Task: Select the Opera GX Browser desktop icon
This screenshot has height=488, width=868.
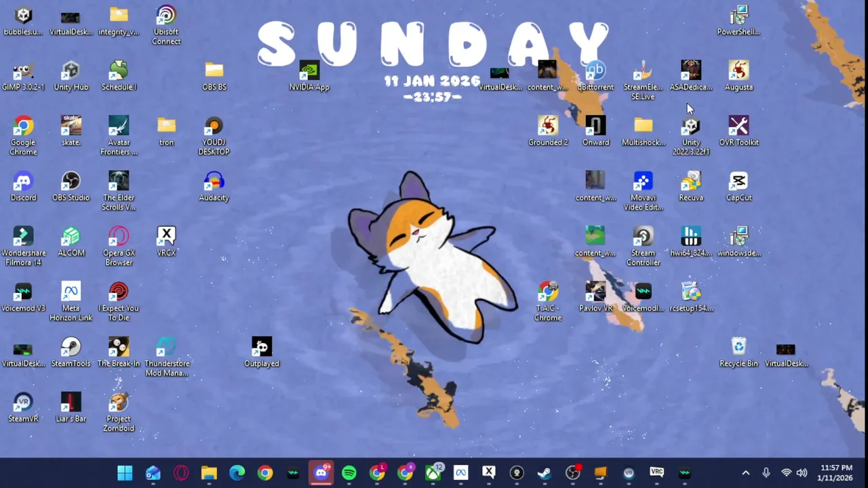Action: click(119, 247)
